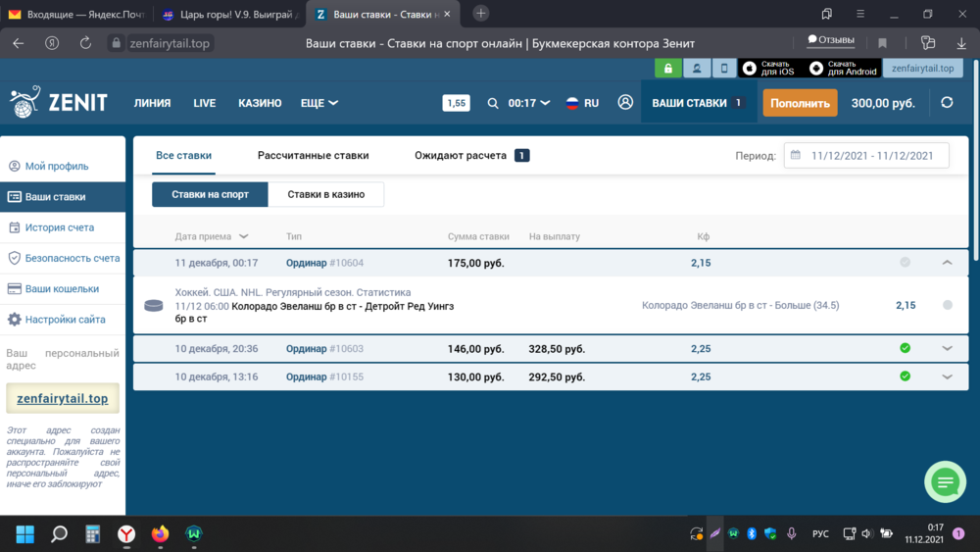
Task: Open the ЕЩЕ dropdown menu
Action: click(x=319, y=103)
